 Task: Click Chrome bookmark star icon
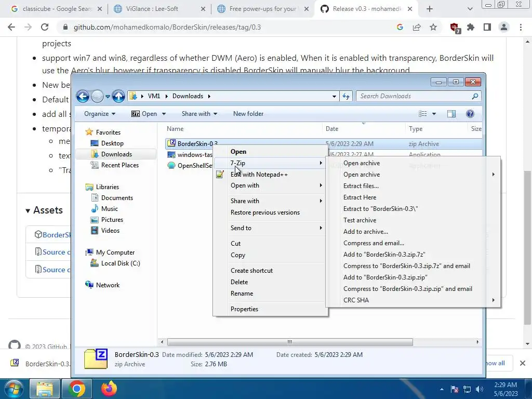point(433,27)
